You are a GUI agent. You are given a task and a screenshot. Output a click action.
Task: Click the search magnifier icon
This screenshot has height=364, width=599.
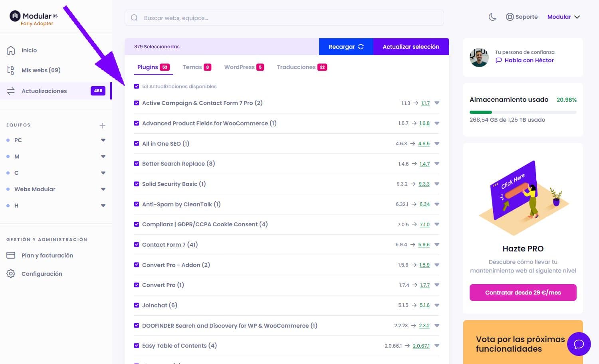[134, 18]
